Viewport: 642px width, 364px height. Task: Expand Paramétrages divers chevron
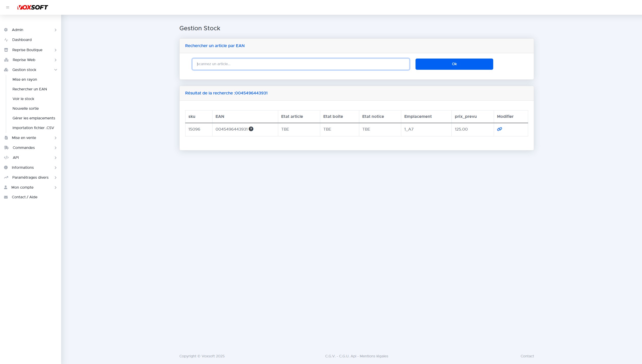[56, 178]
